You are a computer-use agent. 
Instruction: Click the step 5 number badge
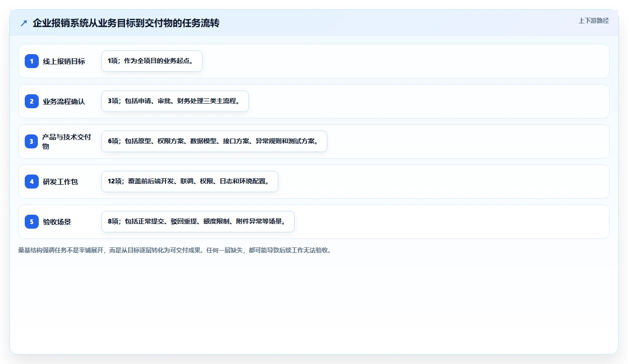tap(32, 222)
